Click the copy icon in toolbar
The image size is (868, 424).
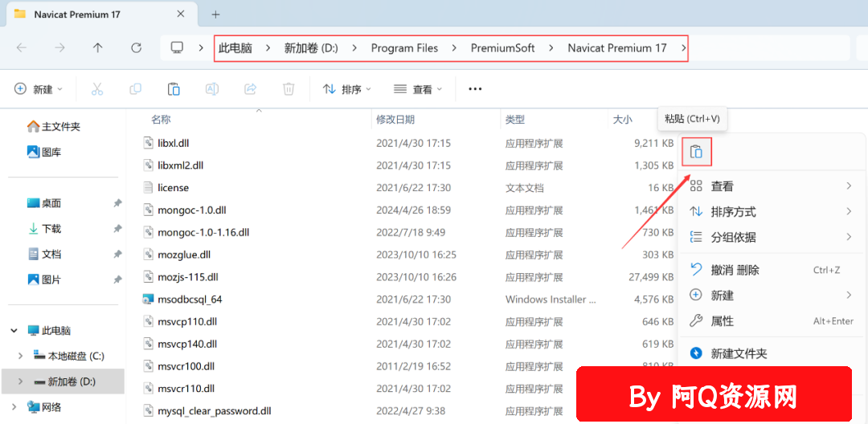click(x=135, y=89)
